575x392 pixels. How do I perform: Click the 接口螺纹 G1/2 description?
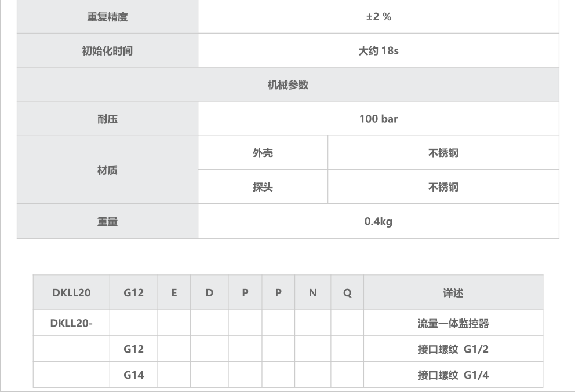point(453,349)
